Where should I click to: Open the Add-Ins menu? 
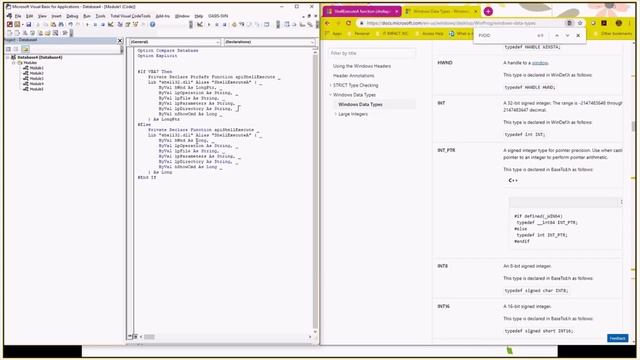[162, 16]
